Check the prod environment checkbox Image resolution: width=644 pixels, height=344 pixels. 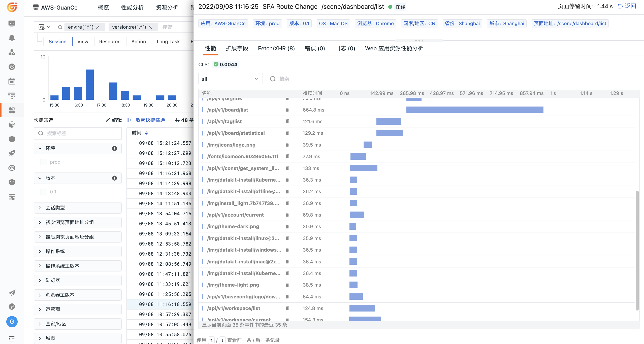click(x=43, y=162)
